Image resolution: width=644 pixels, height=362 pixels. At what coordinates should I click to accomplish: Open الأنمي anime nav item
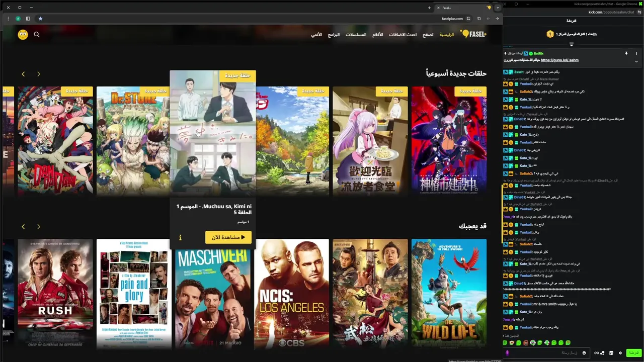(316, 35)
